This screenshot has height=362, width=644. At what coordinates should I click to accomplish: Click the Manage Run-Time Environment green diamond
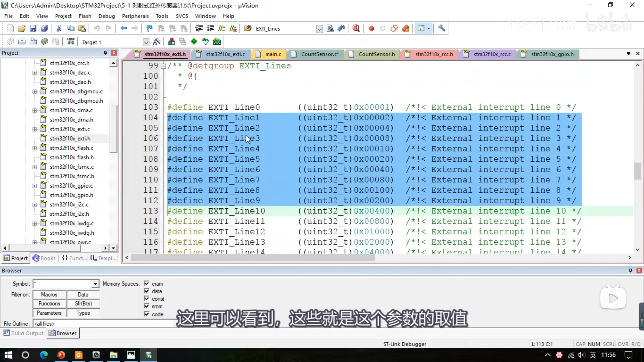coord(194,41)
